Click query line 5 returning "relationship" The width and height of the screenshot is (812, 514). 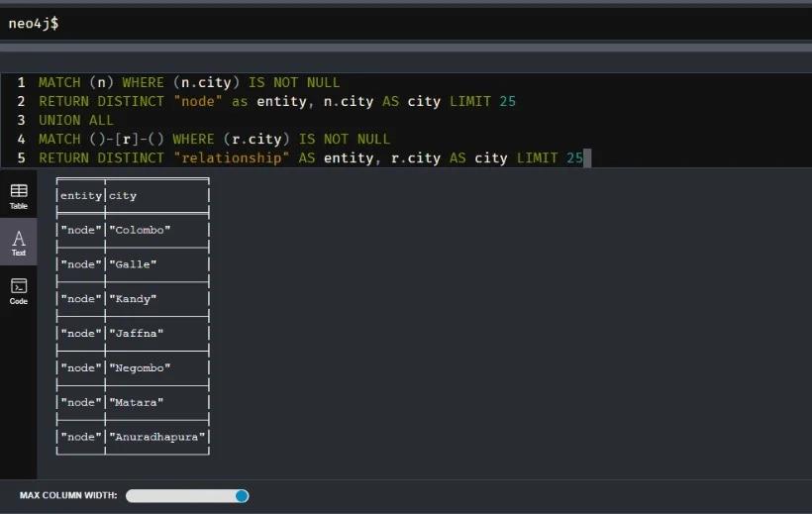[311, 157]
